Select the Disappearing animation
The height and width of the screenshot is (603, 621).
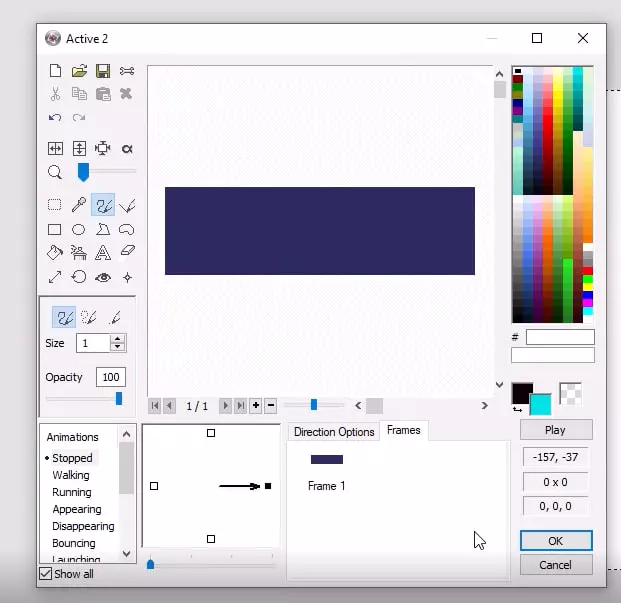(83, 526)
